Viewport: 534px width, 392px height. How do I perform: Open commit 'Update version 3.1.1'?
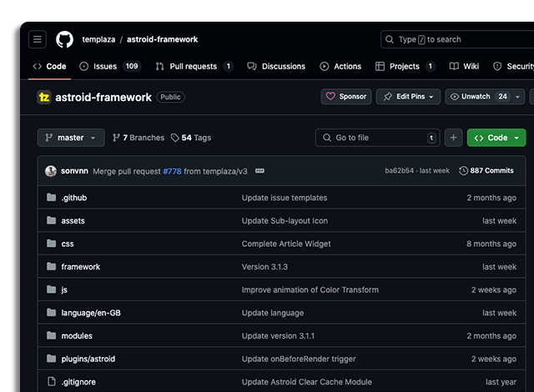(278, 336)
